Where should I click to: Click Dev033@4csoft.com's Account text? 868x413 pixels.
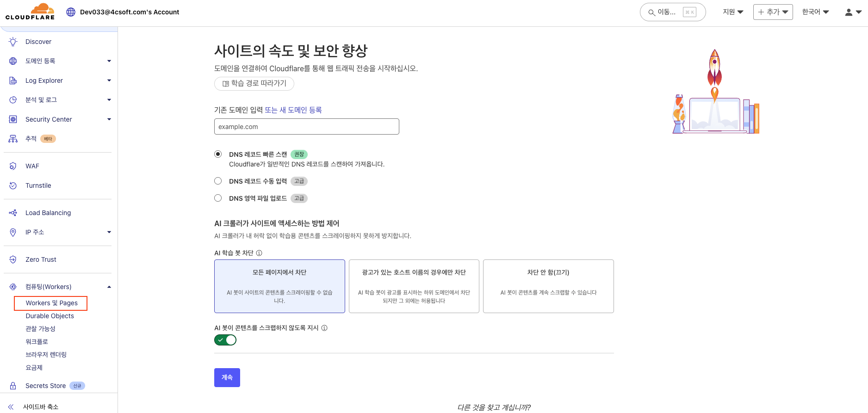130,12
